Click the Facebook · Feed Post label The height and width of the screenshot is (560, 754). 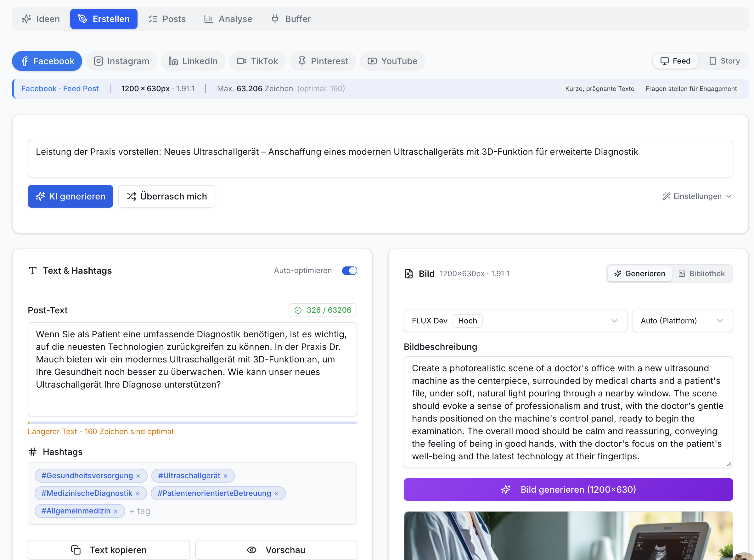[60, 88]
